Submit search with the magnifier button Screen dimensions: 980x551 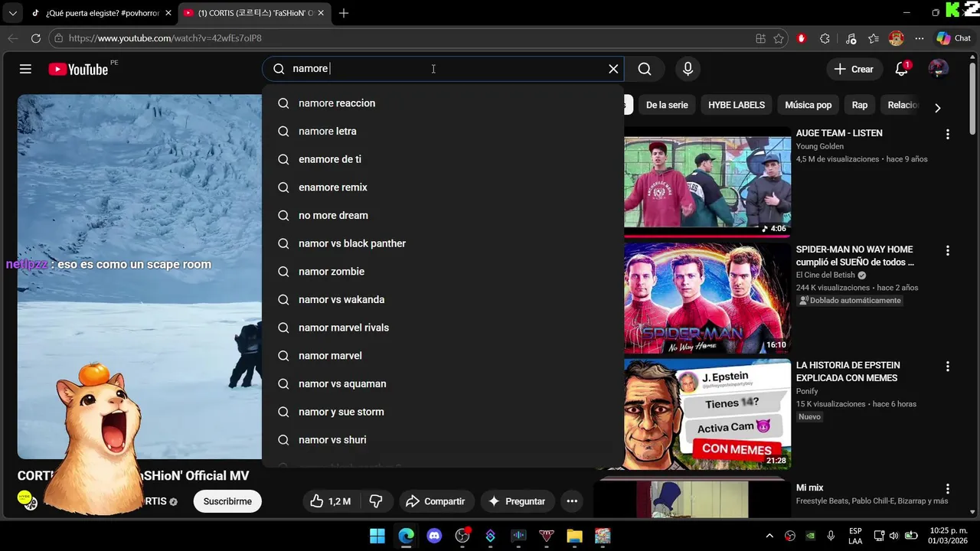point(645,69)
